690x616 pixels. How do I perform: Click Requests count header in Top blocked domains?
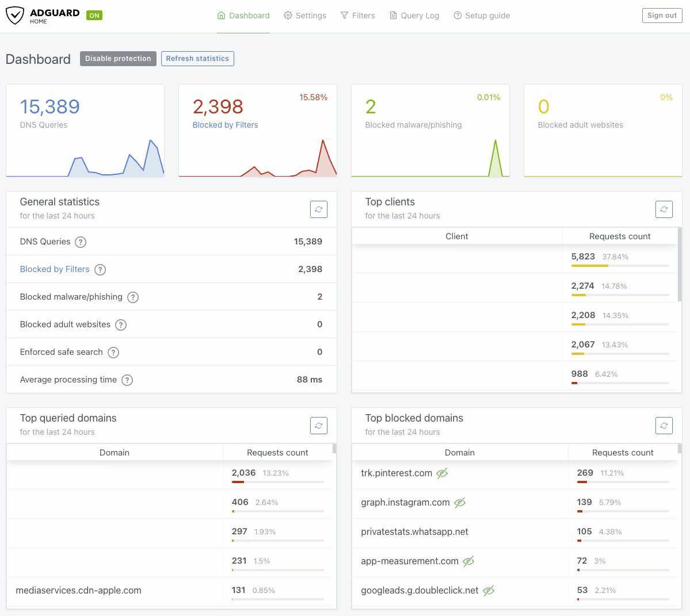coord(623,453)
